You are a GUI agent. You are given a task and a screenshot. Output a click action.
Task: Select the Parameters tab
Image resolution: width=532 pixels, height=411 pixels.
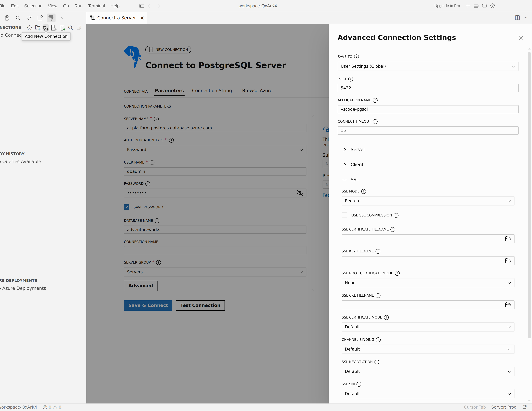(x=169, y=91)
